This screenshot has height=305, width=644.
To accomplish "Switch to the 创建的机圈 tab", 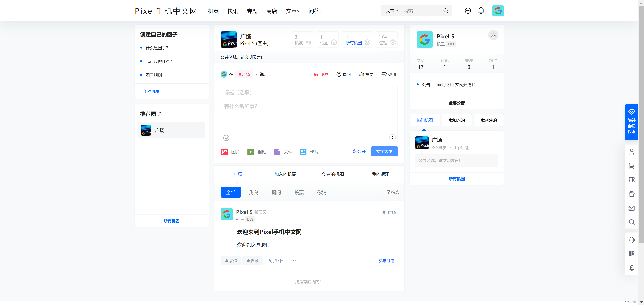I will (333, 174).
